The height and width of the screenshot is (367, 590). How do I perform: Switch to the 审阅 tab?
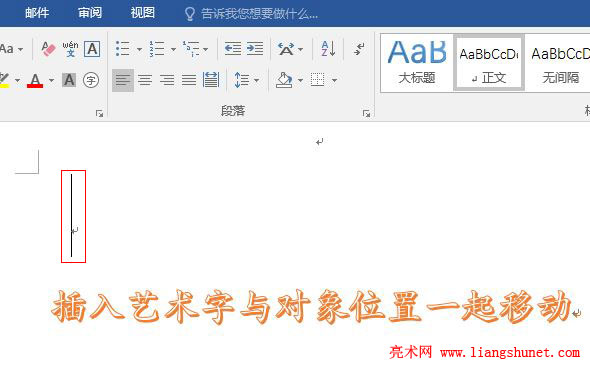click(90, 13)
